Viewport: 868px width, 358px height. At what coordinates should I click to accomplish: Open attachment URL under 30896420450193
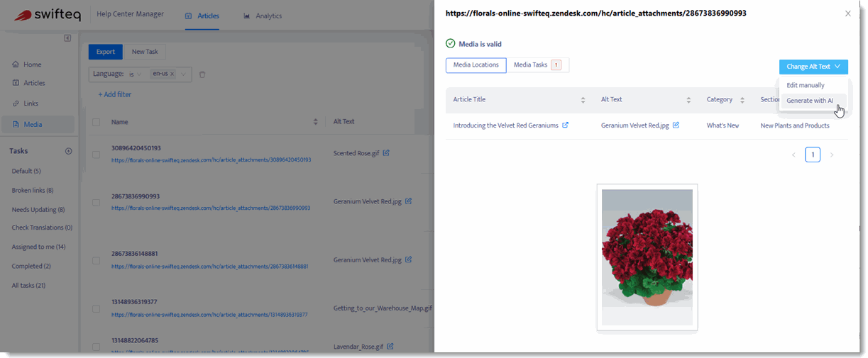211,160
